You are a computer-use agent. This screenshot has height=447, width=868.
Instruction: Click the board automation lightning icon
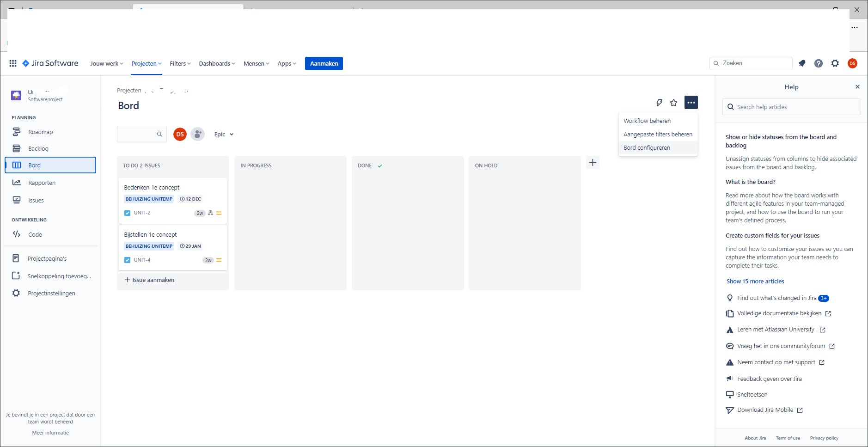click(658, 102)
